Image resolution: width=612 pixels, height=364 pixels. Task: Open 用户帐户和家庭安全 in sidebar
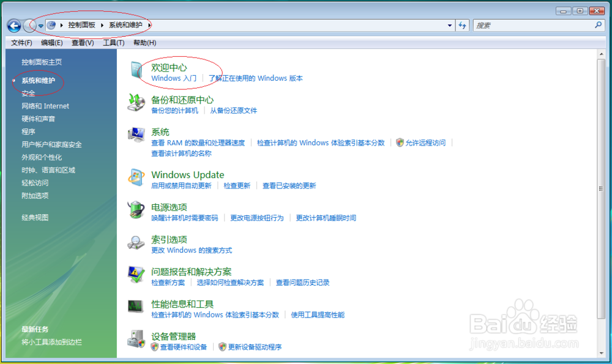(51, 145)
